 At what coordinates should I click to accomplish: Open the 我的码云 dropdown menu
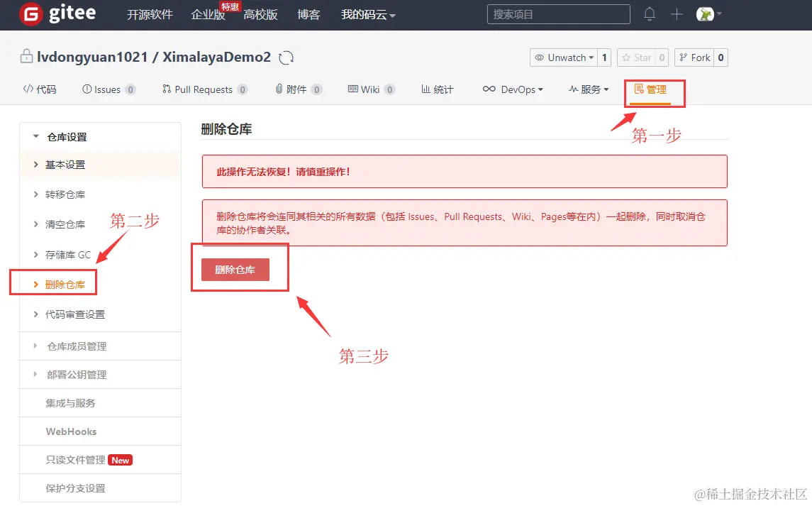click(x=368, y=14)
